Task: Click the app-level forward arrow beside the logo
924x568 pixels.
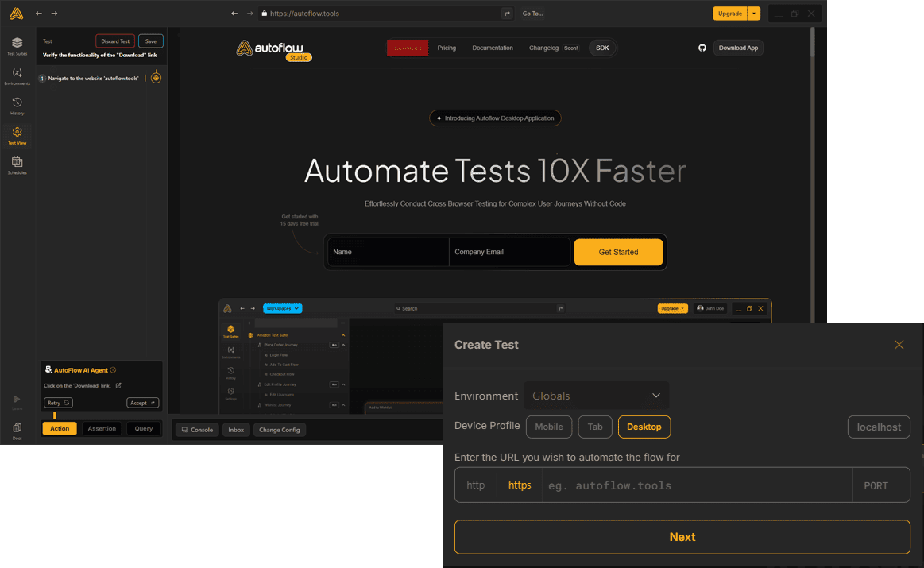Action: point(54,13)
